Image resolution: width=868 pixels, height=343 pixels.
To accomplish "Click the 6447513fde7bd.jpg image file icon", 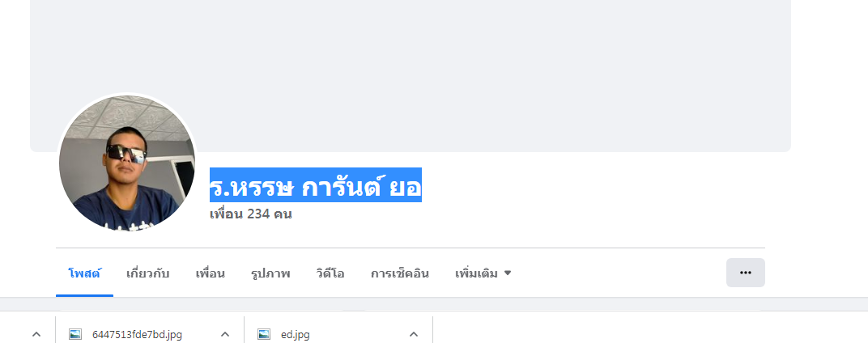I will (x=75, y=334).
